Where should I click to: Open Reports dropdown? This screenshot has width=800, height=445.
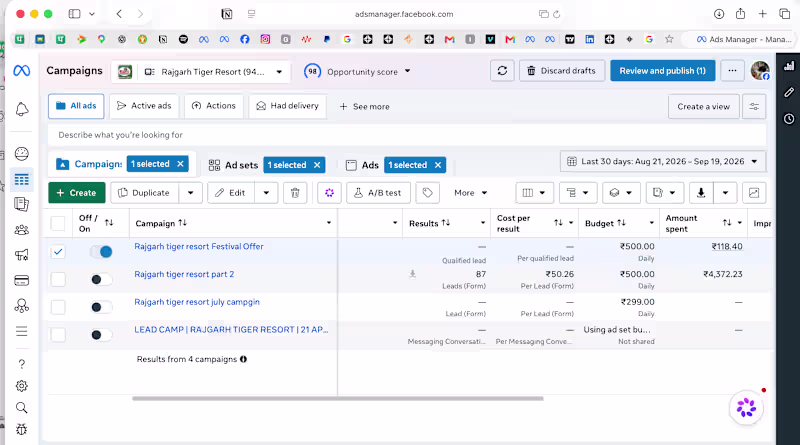pyautogui.click(x=664, y=193)
